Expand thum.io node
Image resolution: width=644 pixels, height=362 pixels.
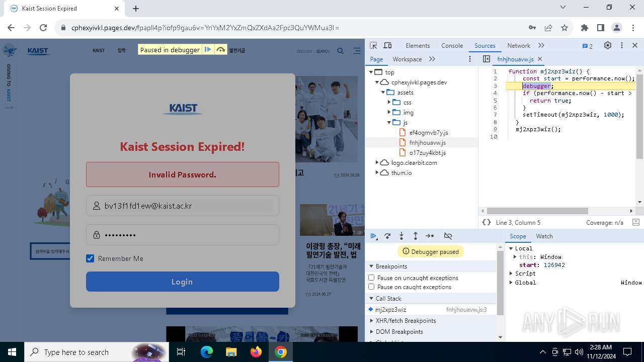pyautogui.click(x=377, y=172)
